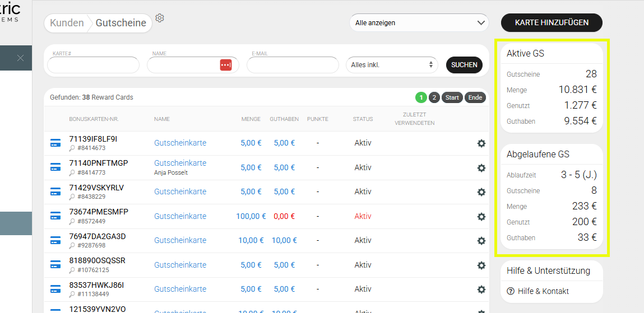The width and height of the screenshot is (644, 313).
Task: Close the left panel with X icon
Action: 20,58
